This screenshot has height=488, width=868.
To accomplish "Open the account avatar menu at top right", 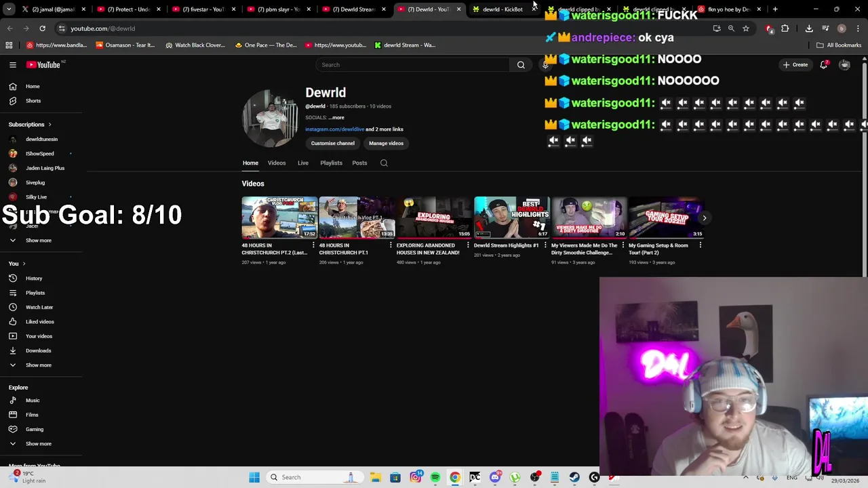I will (844, 64).
